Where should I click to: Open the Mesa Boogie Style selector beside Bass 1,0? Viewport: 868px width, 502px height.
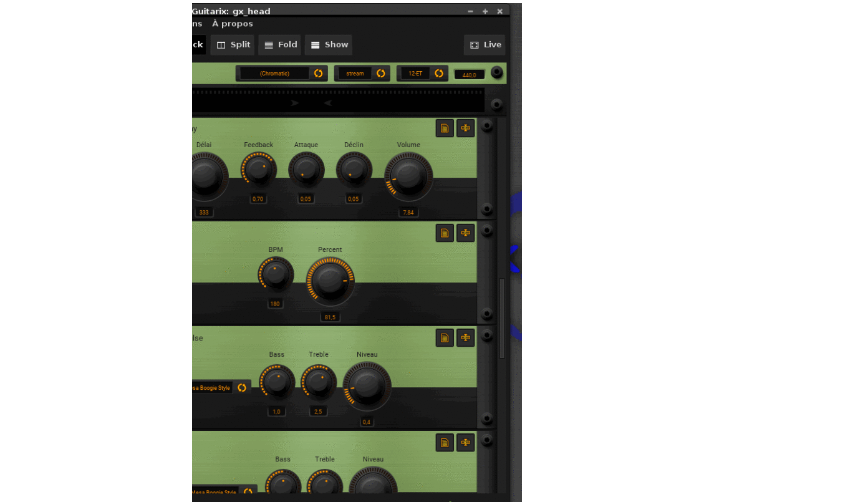coord(221,388)
